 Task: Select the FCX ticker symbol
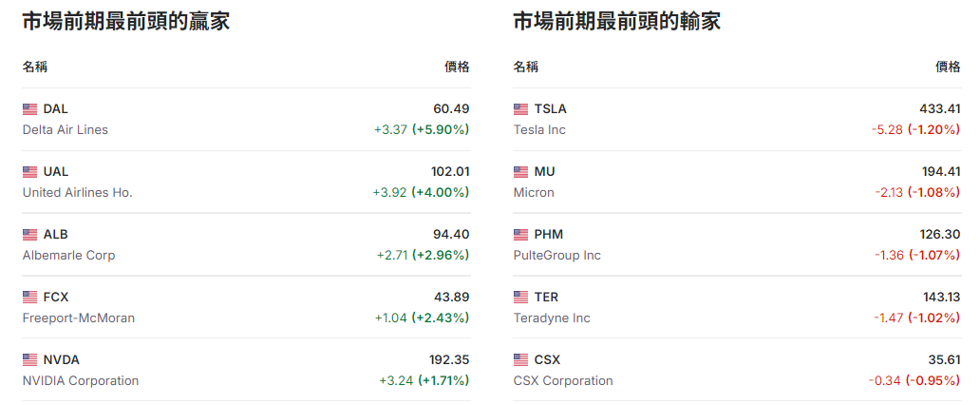pos(56,297)
